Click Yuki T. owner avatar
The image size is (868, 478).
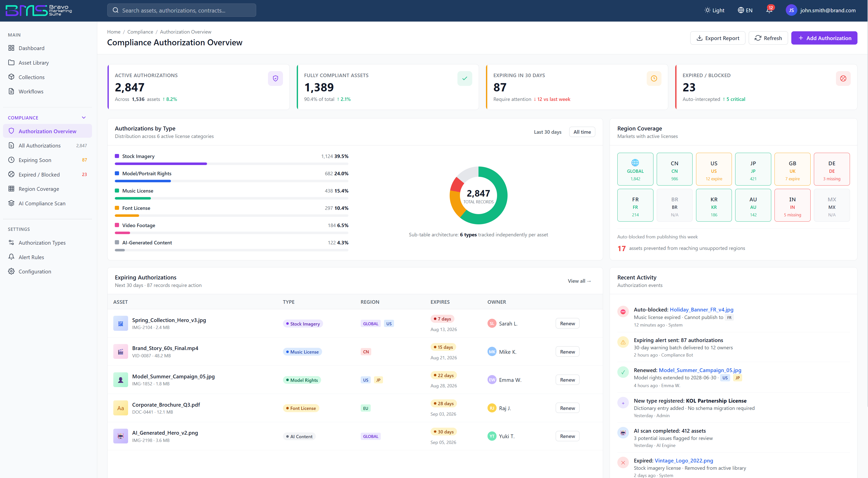click(492, 436)
